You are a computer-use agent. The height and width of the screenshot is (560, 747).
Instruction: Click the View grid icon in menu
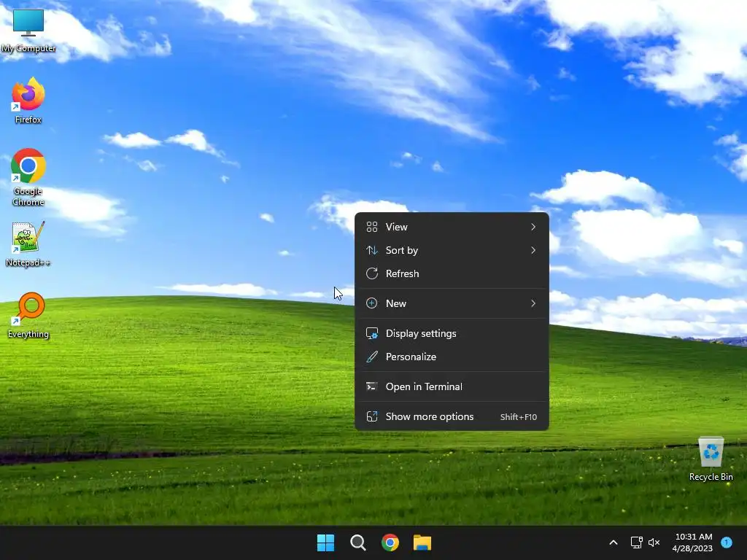[x=372, y=227]
